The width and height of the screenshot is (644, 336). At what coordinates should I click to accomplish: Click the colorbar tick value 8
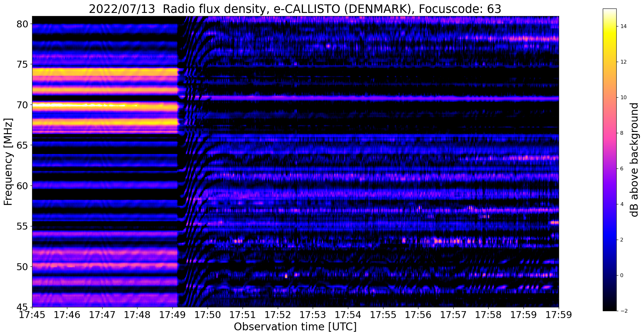(621, 133)
